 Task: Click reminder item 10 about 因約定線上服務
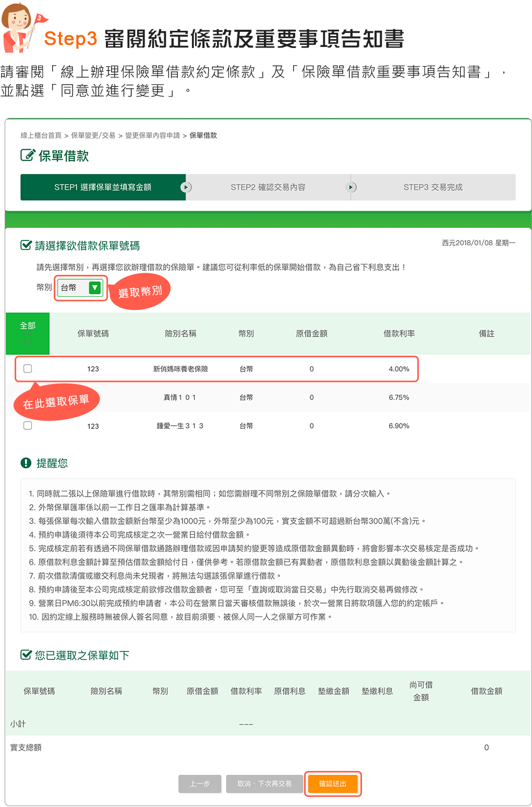click(x=180, y=617)
